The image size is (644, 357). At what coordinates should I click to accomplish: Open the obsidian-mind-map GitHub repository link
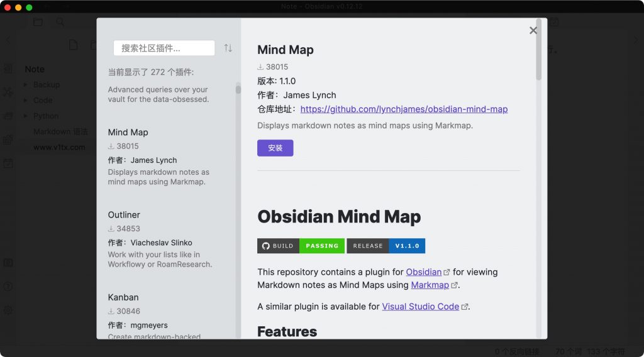point(404,109)
